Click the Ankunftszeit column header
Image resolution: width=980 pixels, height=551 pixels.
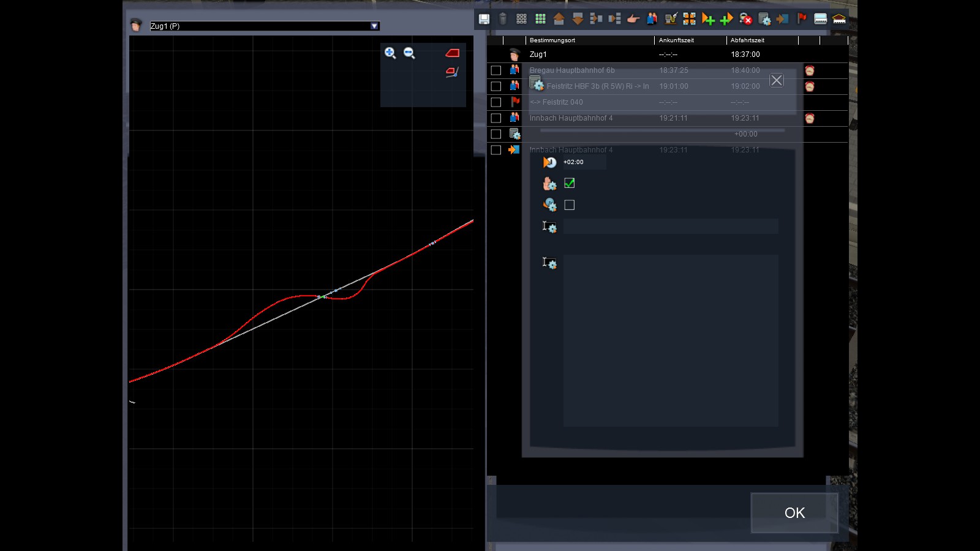coord(676,40)
